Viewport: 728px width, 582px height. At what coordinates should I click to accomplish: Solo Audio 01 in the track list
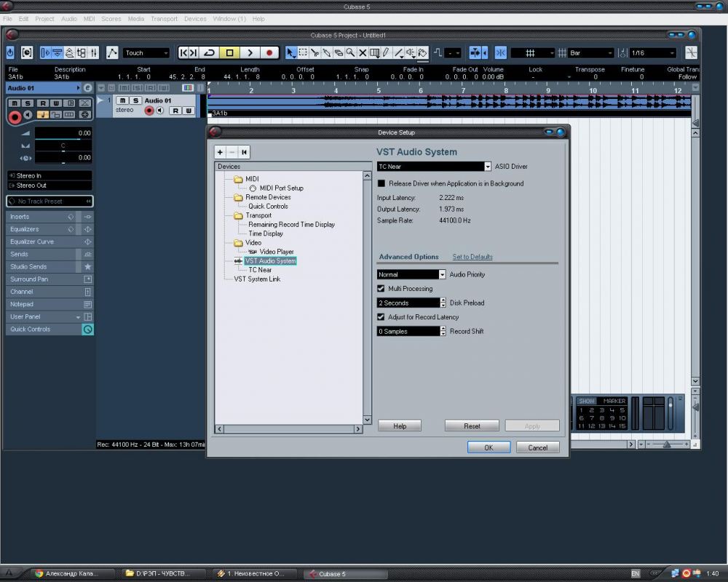[135, 100]
